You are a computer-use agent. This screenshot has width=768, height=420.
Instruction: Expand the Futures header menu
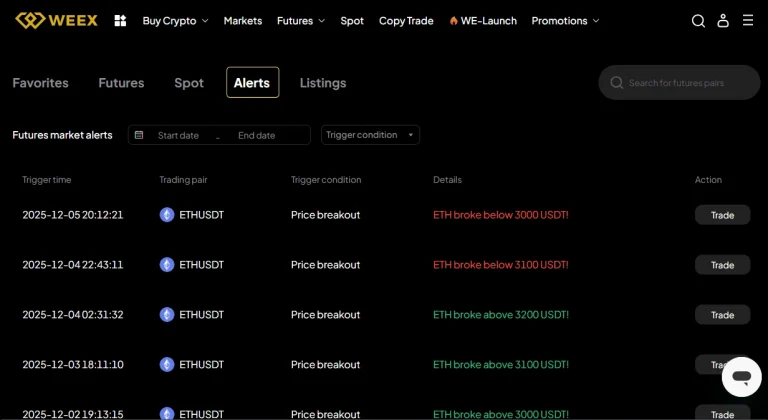click(301, 21)
